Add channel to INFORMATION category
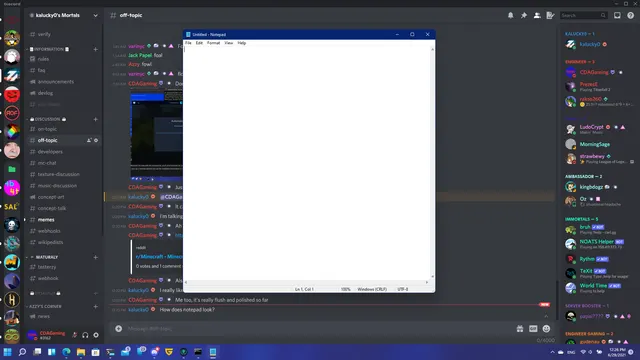The width and height of the screenshot is (640, 360). [96, 49]
